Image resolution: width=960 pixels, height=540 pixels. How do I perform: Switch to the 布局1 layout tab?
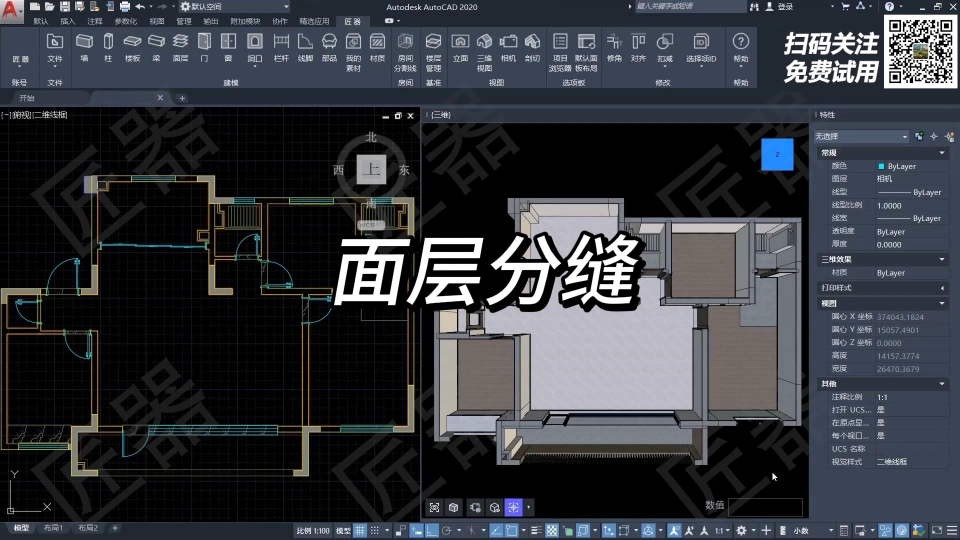click(53, 528)
